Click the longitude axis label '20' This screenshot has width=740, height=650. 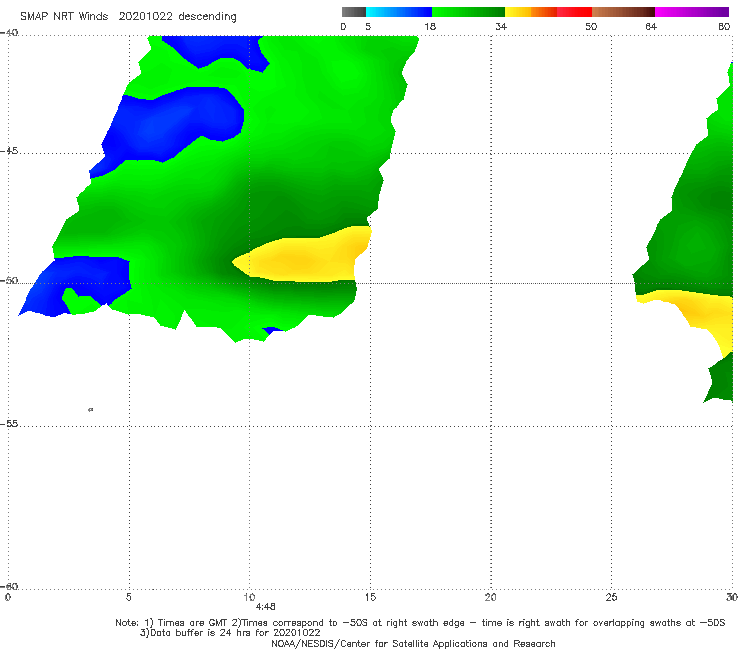coord(491,597)
